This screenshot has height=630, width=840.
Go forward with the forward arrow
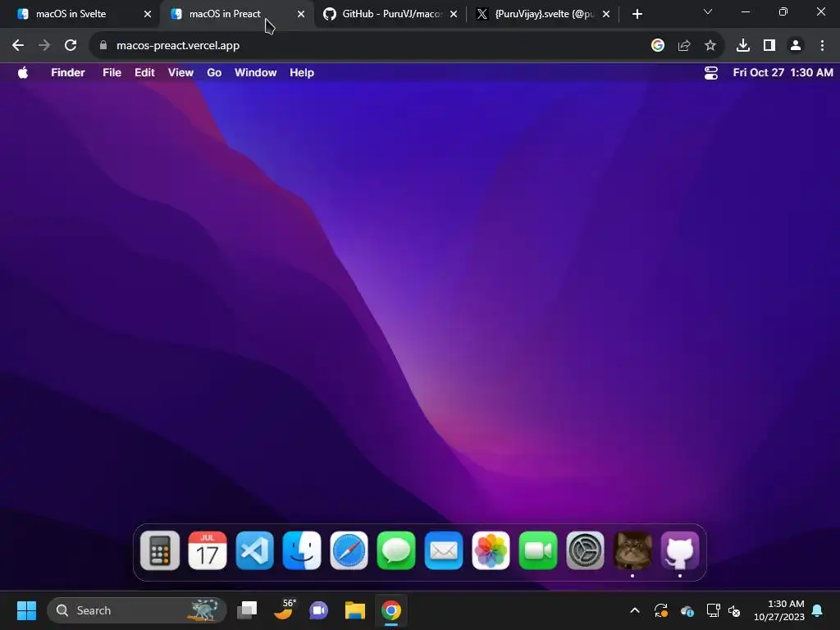point(44,46)
